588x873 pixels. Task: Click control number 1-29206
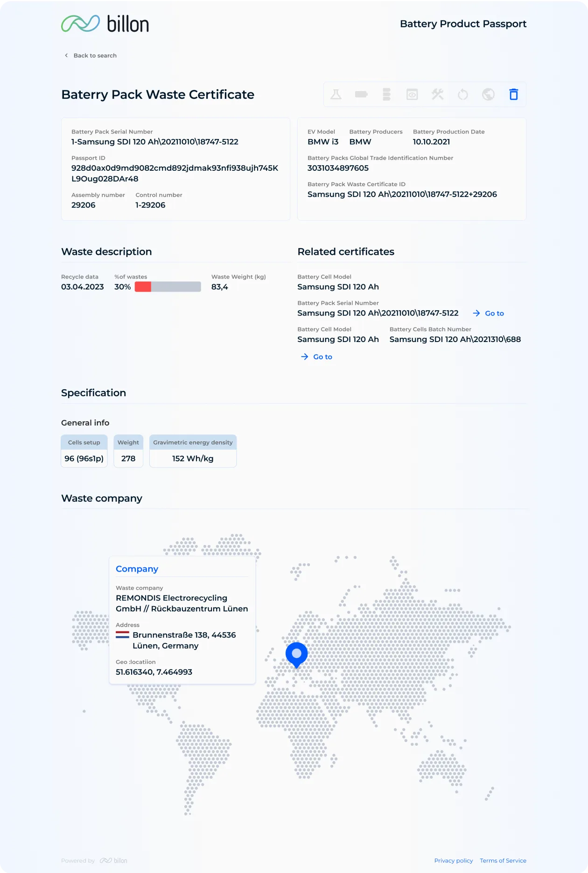pyautogui.click(x=150, y=205)
